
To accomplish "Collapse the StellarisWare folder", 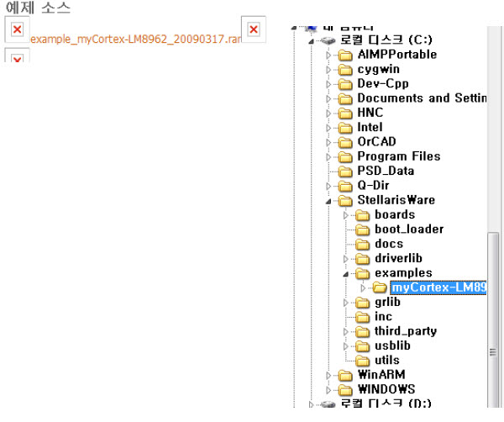I will pyautogui.click(x=328, y=202).
